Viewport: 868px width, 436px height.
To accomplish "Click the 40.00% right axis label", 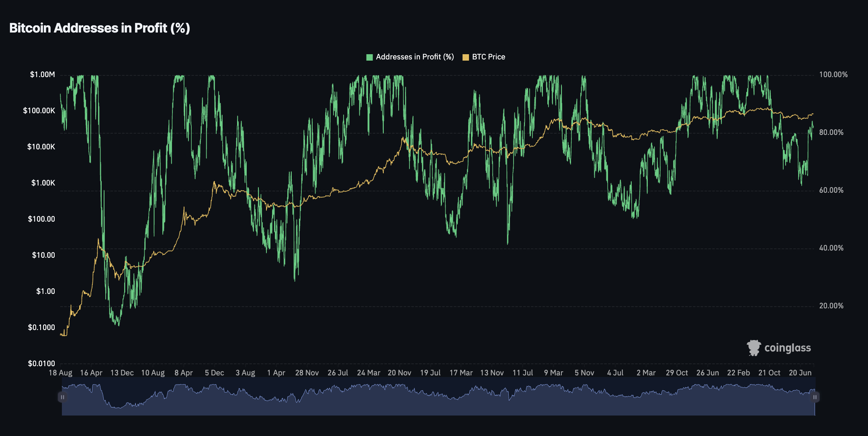I will click(x=831, y=248).
